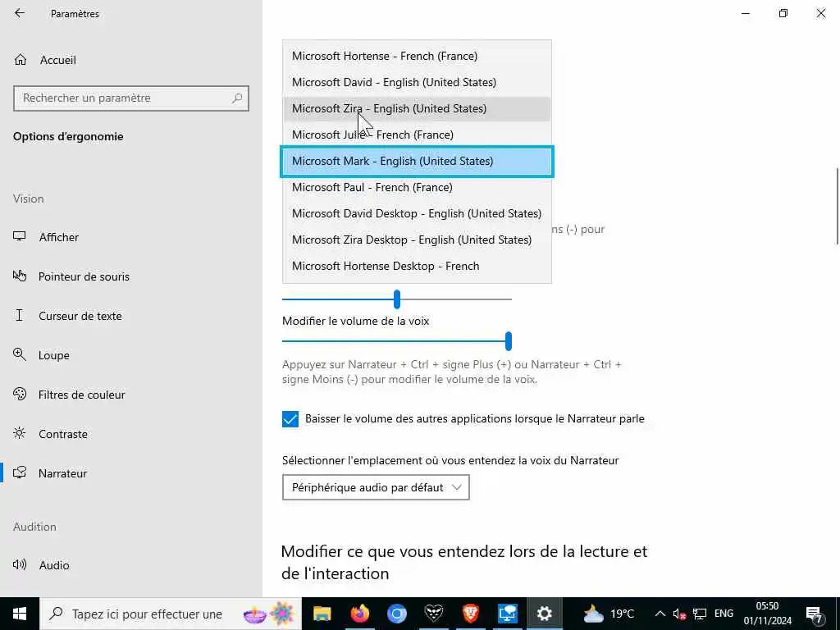The image size is (840, 630).
Task: Open the weather 19°C widget
Action: point(609,614)
